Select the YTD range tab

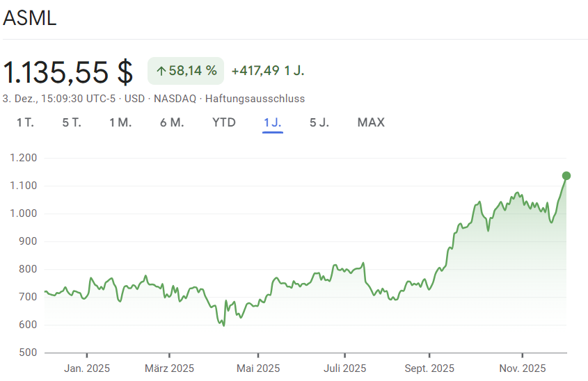224,122
